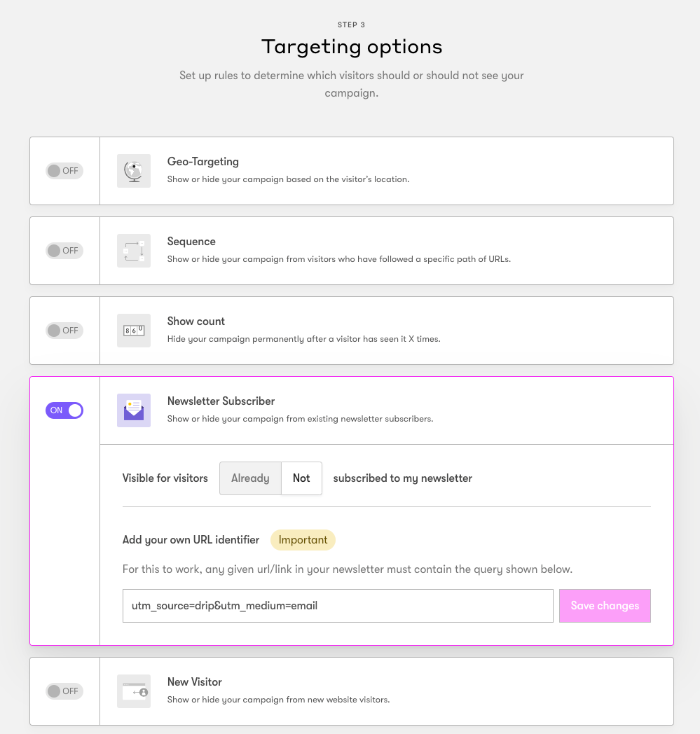This screenshot has width=700, height=734.
Task: Click the Save changes button
Action: tap(604, 605)
